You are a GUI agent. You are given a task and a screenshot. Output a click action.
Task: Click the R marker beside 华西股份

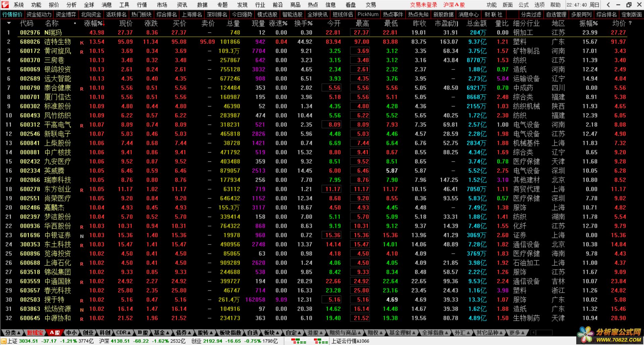click(x=82, y=227)
